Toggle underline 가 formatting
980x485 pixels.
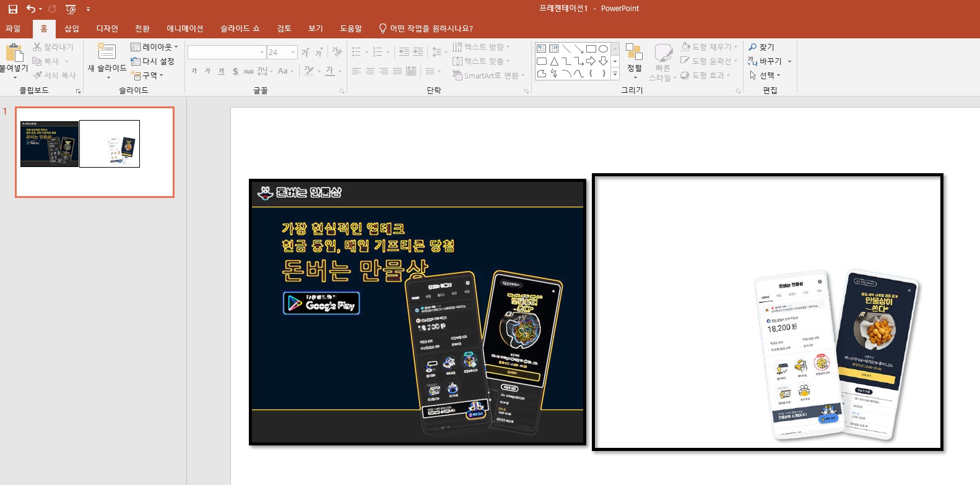click(221, 71)
